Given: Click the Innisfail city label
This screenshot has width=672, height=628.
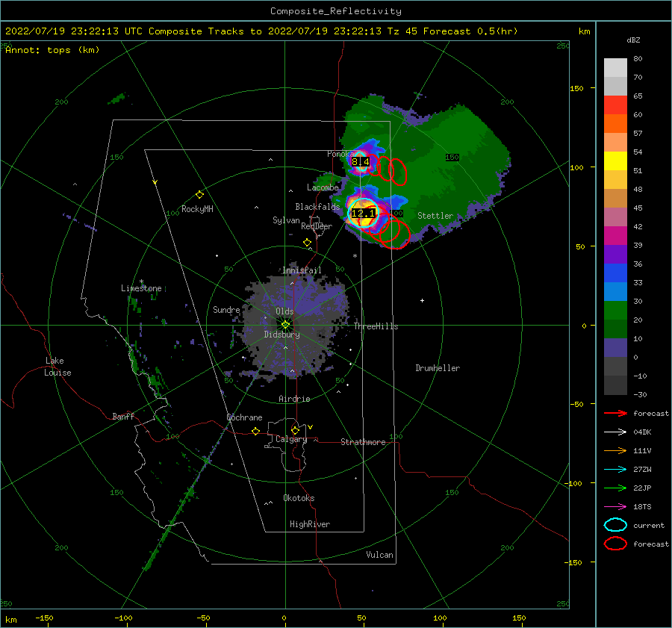Looking at the screenshot, I should [x=302, y=270].
